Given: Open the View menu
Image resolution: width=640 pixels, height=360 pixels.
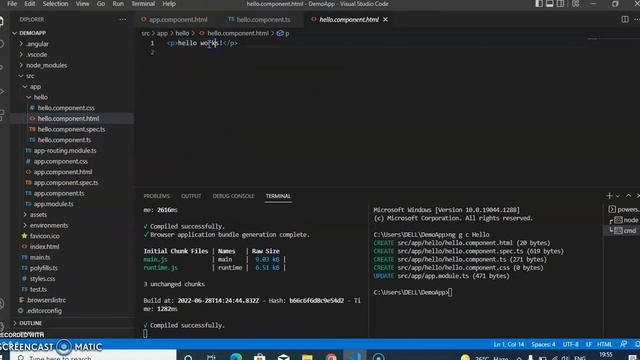Looking at the screenshot, I should (82, 4).
